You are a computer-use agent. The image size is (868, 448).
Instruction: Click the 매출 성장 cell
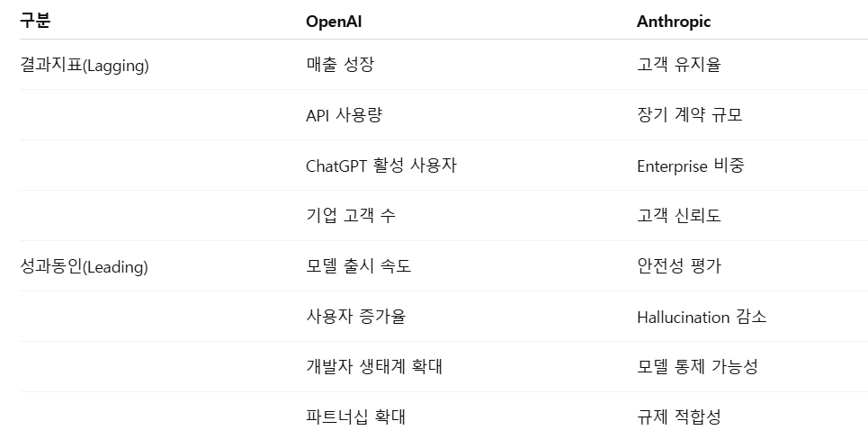click(340, 64)
